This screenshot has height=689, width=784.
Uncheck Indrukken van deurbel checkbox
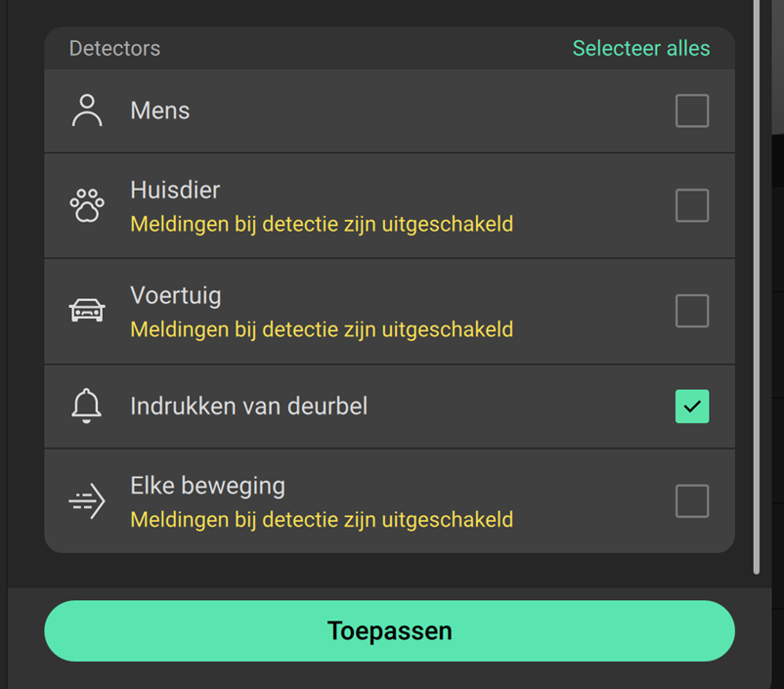[692, 407]
